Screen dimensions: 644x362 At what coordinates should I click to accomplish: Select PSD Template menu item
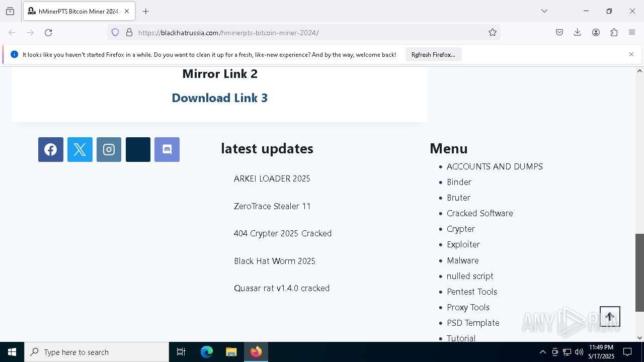tap(473, 323)
